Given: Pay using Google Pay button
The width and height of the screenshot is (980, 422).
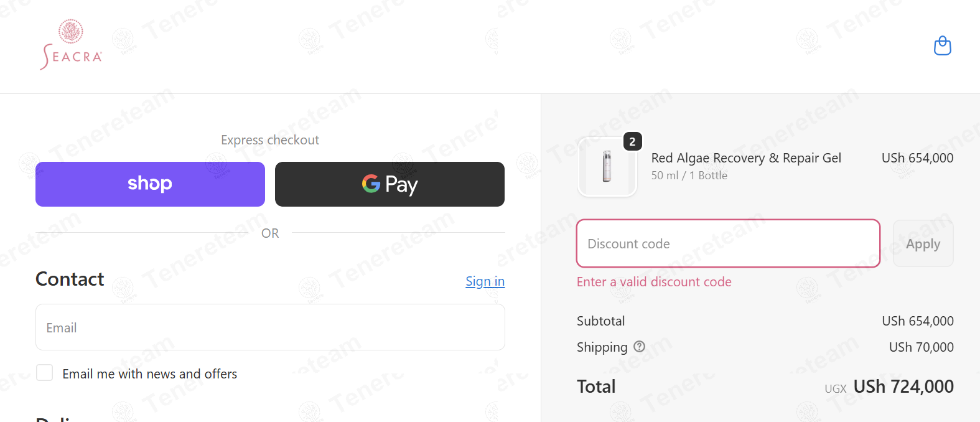Looking at the screenshot, I should pos(390,184).
